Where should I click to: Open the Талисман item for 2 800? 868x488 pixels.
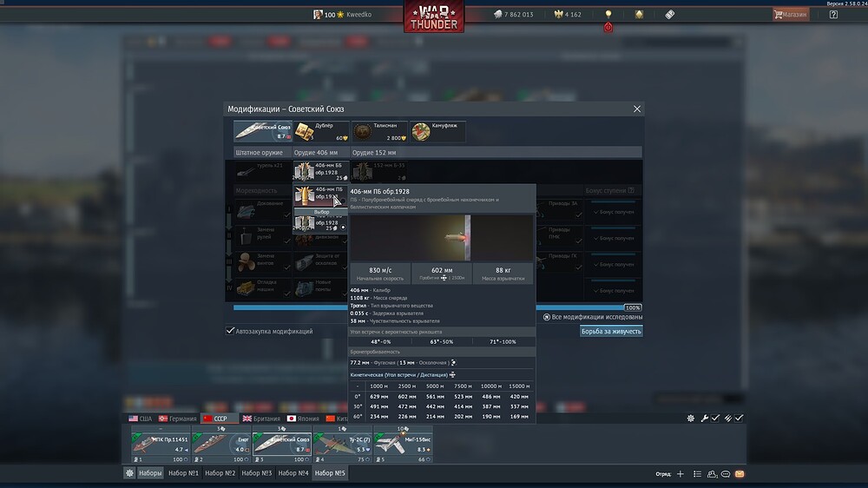click(379, 131)
